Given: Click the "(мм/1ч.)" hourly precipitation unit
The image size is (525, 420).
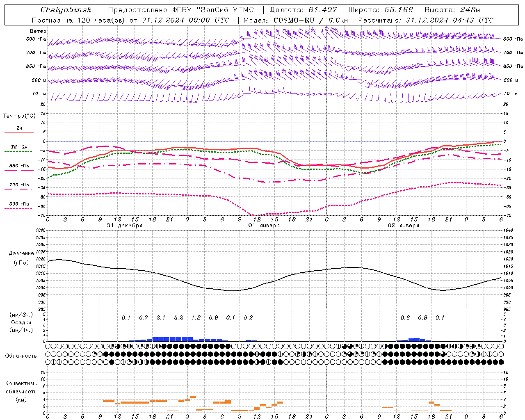Looking at the screenshot, I should 21,330.
